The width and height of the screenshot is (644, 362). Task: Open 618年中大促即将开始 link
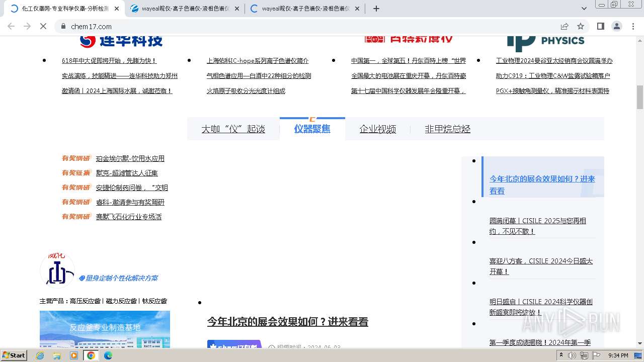tap(109, 61)
